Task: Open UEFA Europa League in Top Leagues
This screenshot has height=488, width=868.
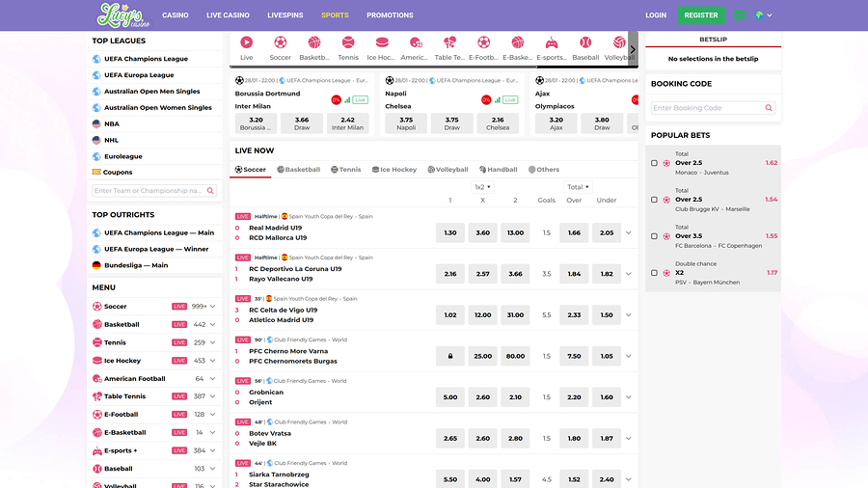Action: coord(139,75)
